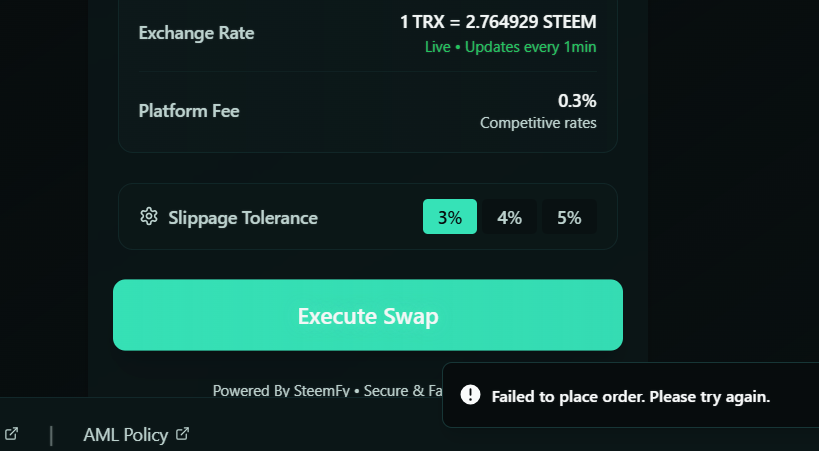
Task: Click the Slippage Tolerance label
Action: 243,217
